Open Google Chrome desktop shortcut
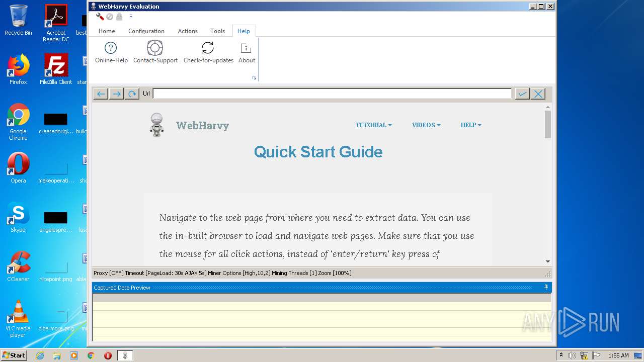644x362 pixels. [x=18, y=122]
